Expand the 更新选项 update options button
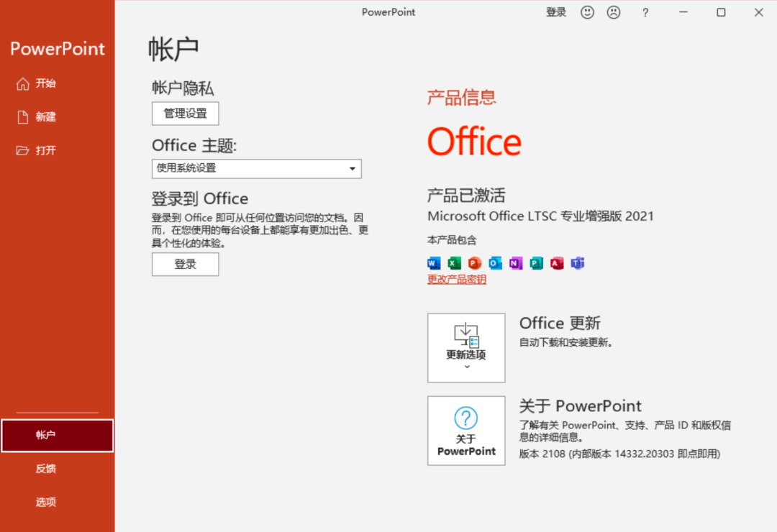The width and height of the screenshot is (777, 532). [466, 348]
